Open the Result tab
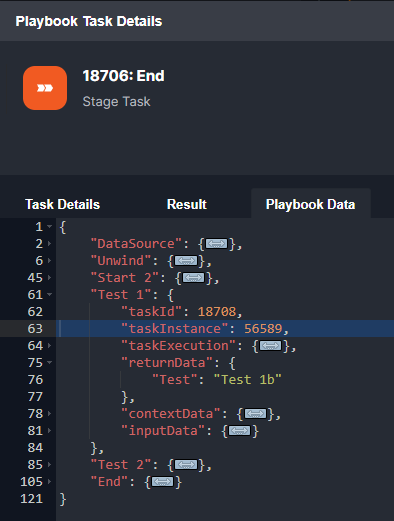Viewport: 394px width, 521px height. pyautogui.click(x=187, y=204)
